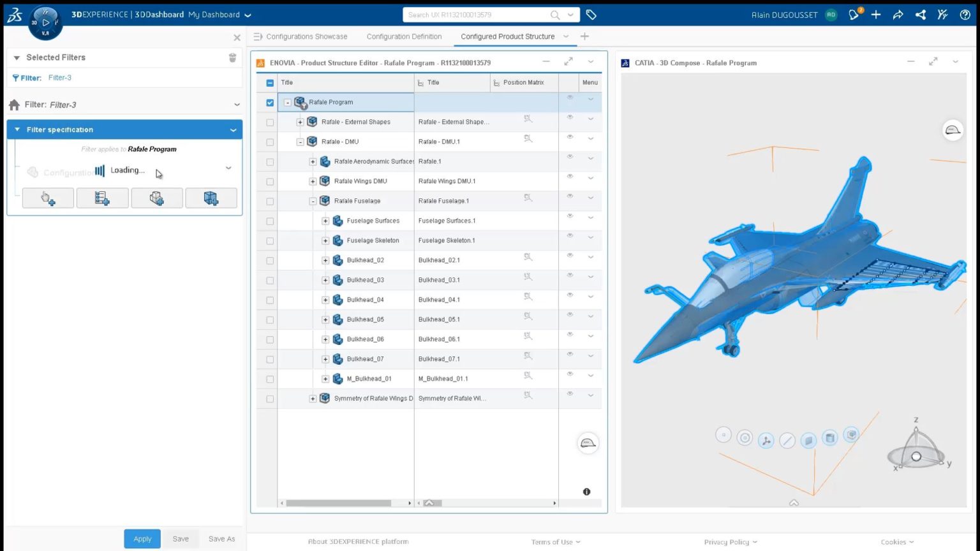Screen dimensions: 980x551
Task: Open the social network share icon
Action: click(920, 15)
